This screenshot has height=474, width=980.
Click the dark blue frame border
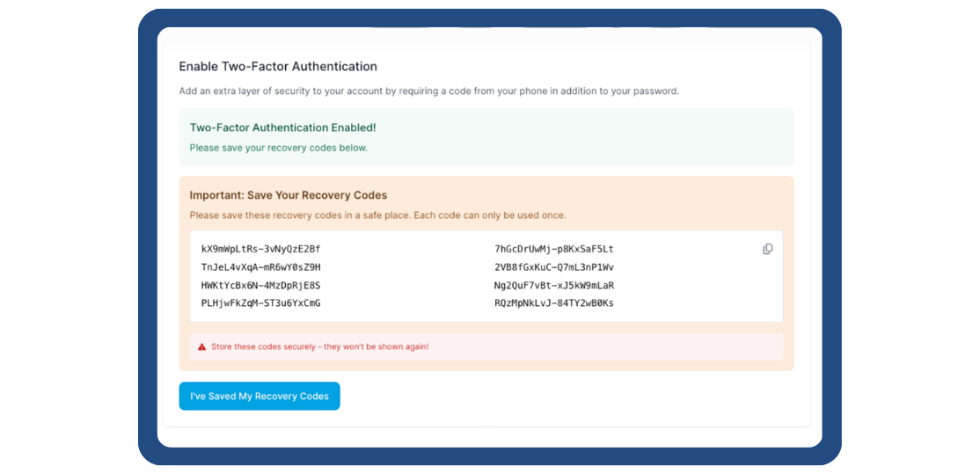point(147,237)
